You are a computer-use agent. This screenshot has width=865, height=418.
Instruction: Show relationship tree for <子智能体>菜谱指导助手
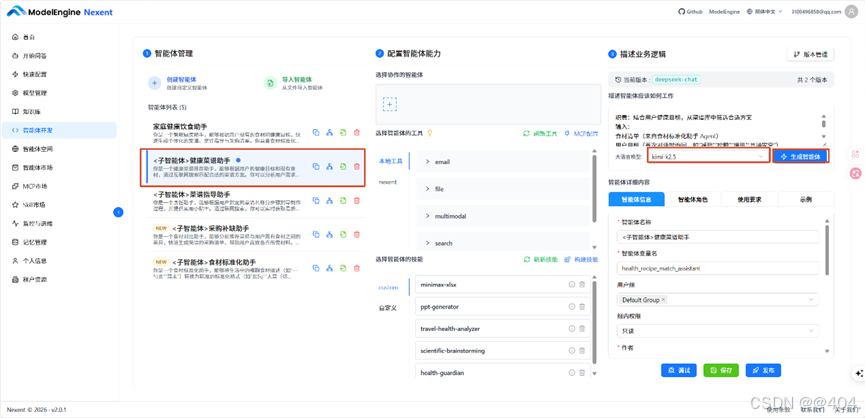tap(329, 201)
